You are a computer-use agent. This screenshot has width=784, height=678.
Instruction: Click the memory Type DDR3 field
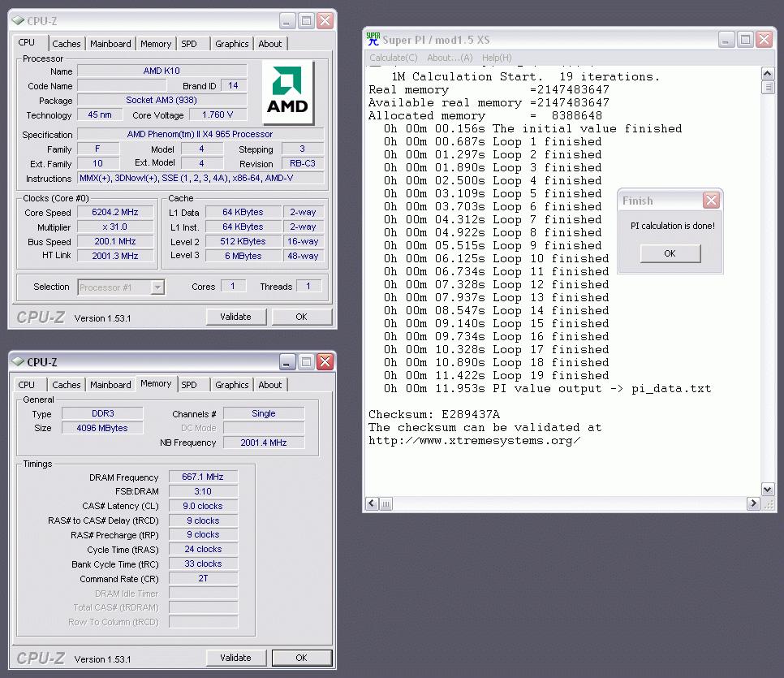coord(102,413)
